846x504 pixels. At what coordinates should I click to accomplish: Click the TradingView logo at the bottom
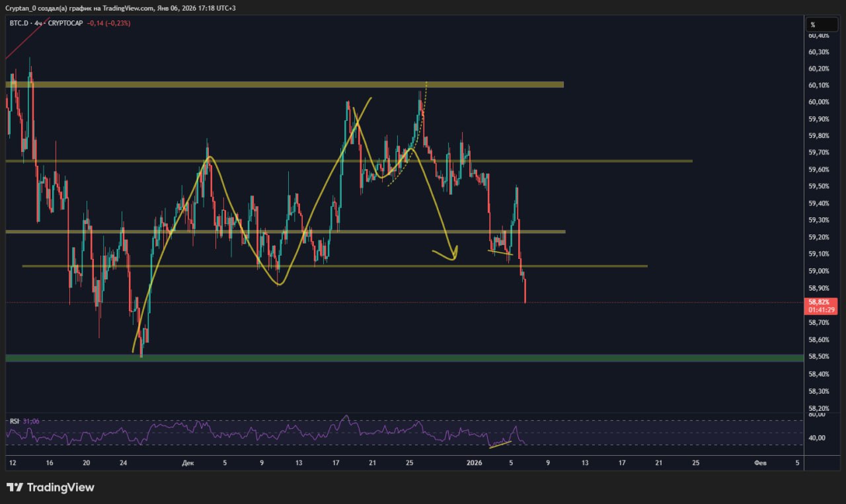(x=50, y=487)
